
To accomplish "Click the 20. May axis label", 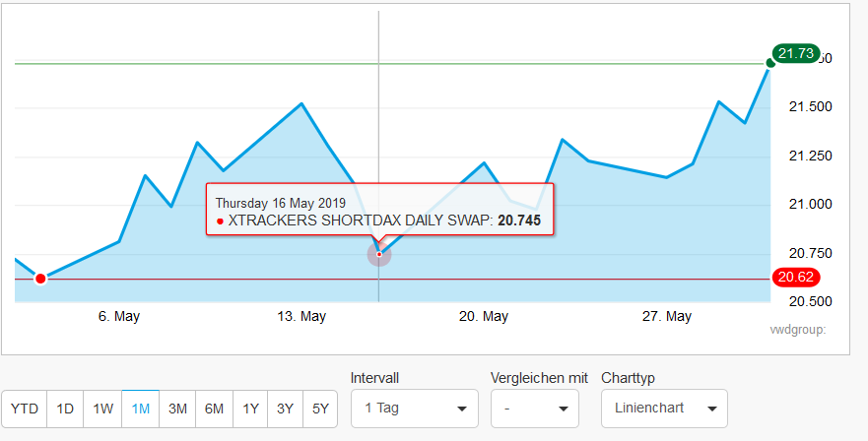I will (x=483, y=316).
